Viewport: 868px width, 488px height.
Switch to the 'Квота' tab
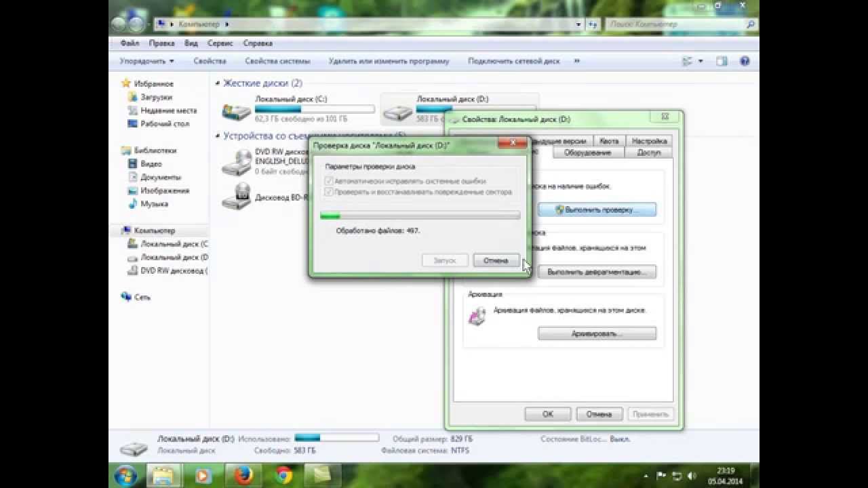point(609,141)
